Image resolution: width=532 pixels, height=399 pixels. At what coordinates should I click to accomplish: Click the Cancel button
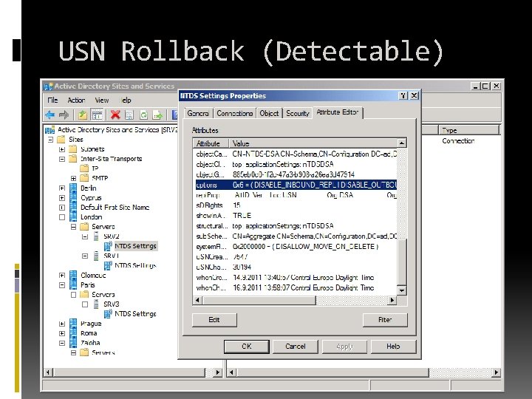pos(296,347)
